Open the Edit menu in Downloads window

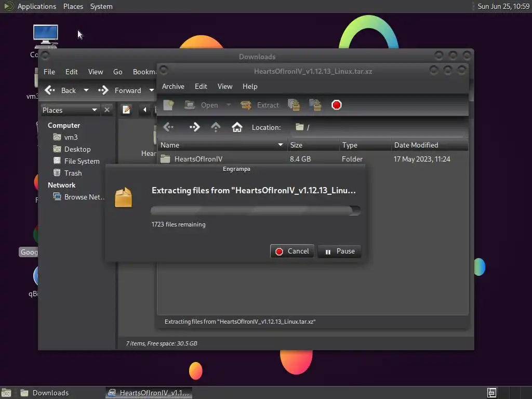click(71, 72)
